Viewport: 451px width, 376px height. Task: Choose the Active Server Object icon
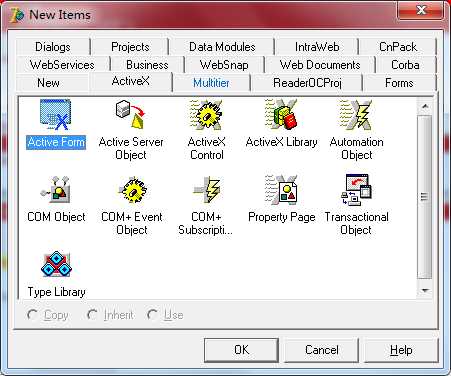tap(131, 115)
